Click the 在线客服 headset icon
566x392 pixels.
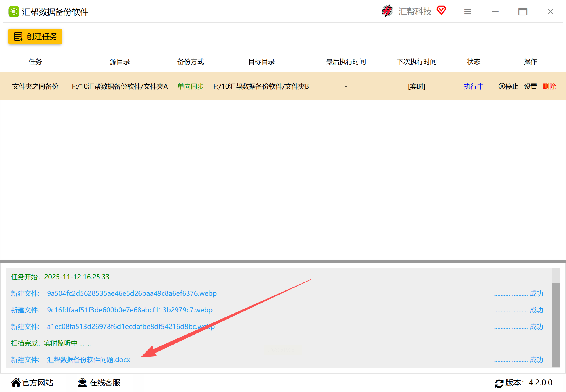click(82, 383)
